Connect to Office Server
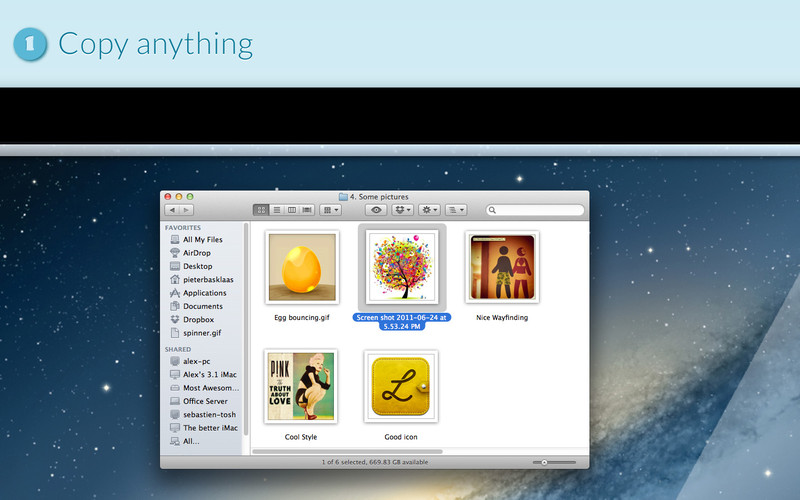The height and width of the screenshot is (500, 800). point(205,401)
